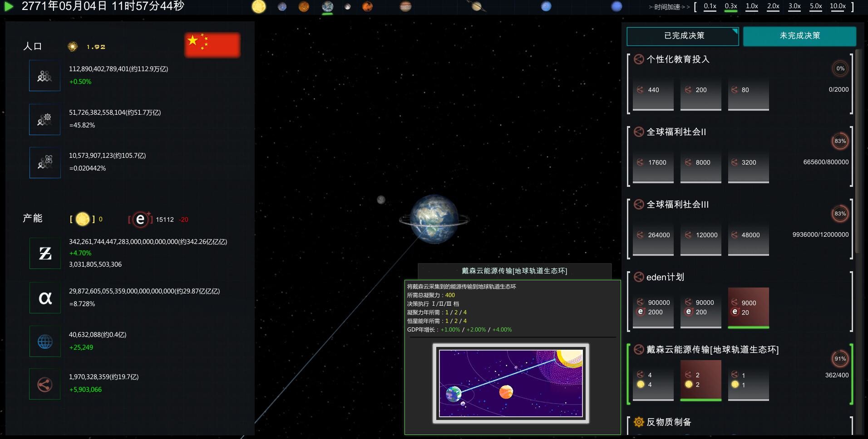The height and width of the screenshot is (439, 868).
Task: Click the Z production icon in 产能 panel
Action: tap(44, 253)
